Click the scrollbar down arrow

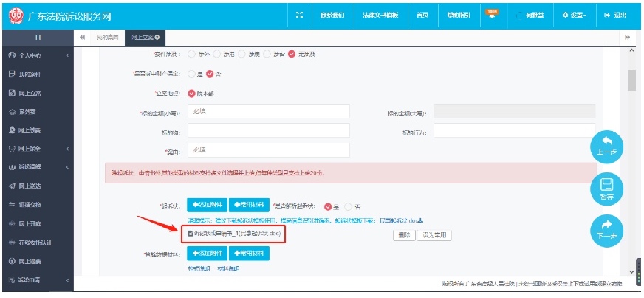click(631, 271)
